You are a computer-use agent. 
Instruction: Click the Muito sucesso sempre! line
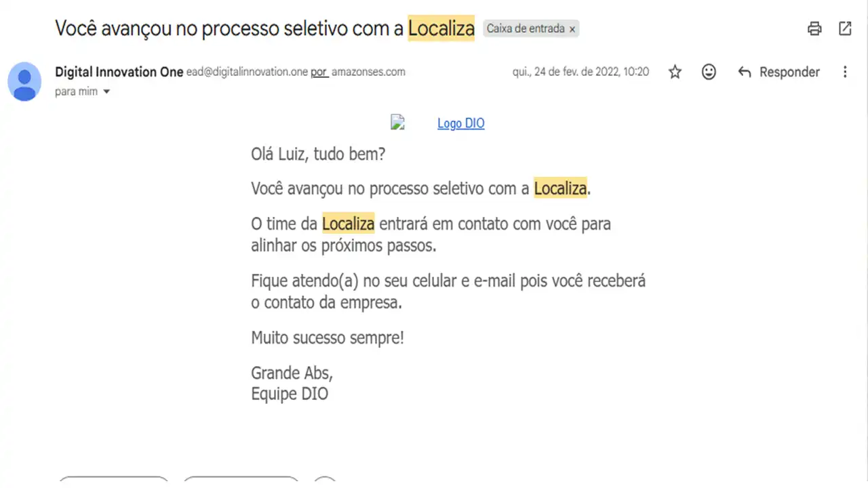328,338
